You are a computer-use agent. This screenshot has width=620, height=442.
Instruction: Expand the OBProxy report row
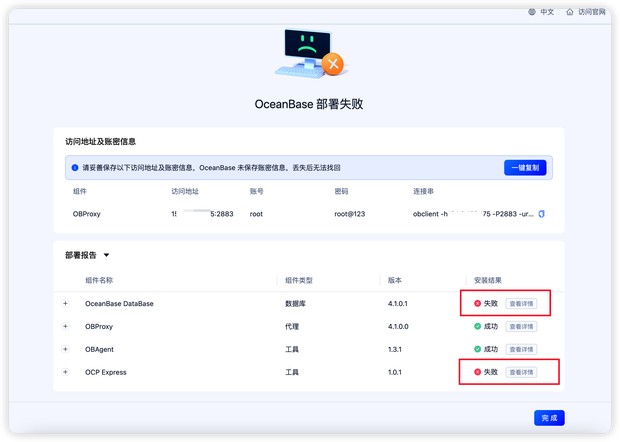pyautogui.click(x=66, y=327)
